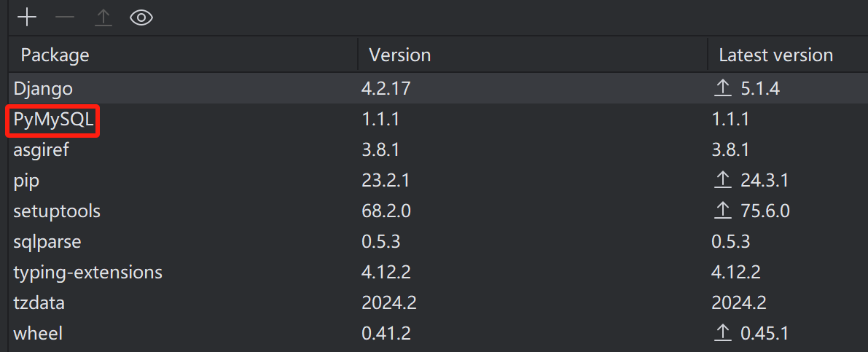The image size is (868, 352).
Task: Sort by the Version column header
Action: click(400, 55)
